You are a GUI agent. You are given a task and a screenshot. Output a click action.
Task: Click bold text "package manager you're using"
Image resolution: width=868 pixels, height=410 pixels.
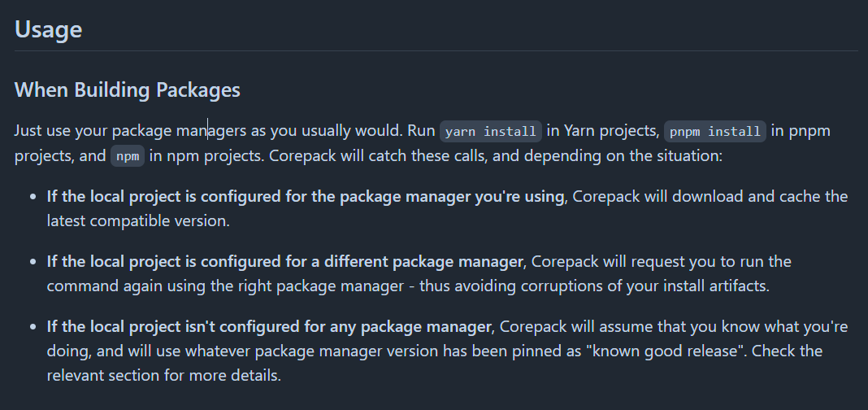point(451,197)
